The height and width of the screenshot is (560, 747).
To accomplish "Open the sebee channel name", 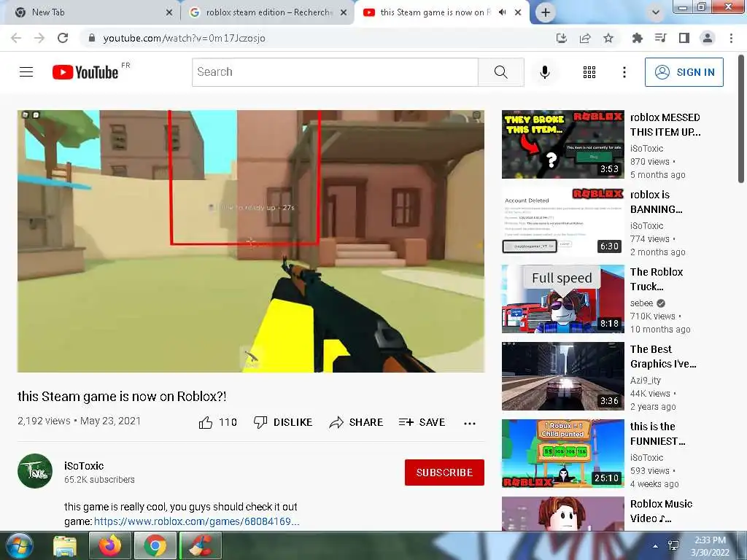I will coord(642,303).
